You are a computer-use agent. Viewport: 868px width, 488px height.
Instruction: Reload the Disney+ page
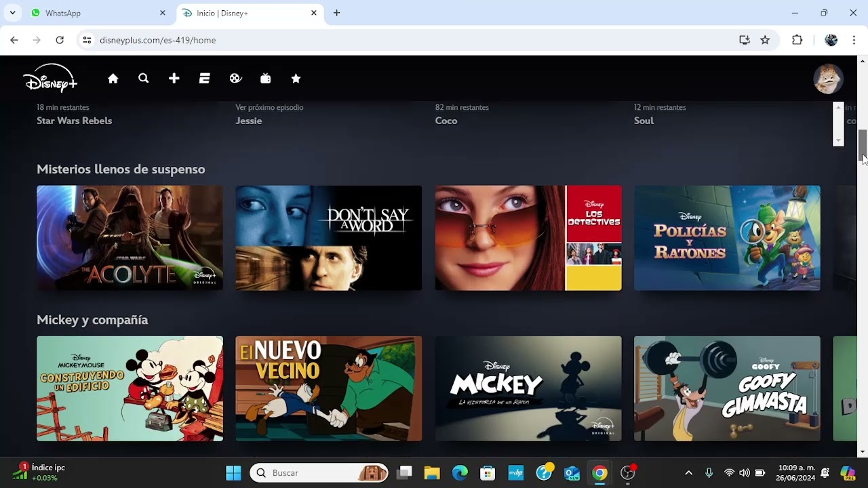[x=60, y=40]
